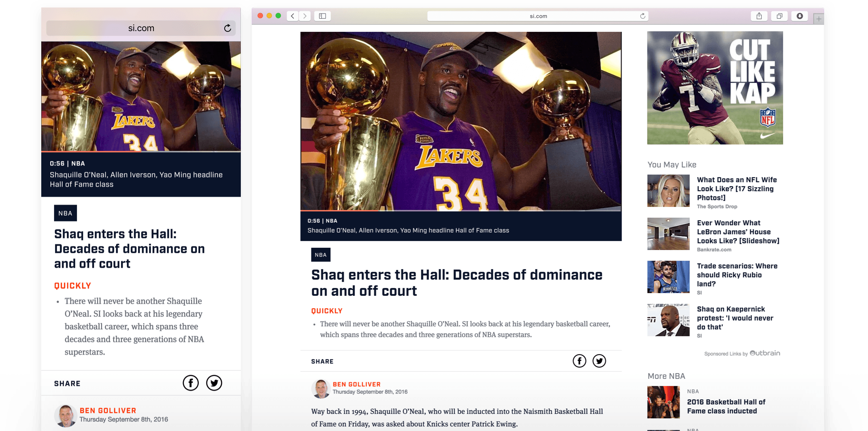Click LeBron house slideshow thumbnail

(x=668, y=233)
